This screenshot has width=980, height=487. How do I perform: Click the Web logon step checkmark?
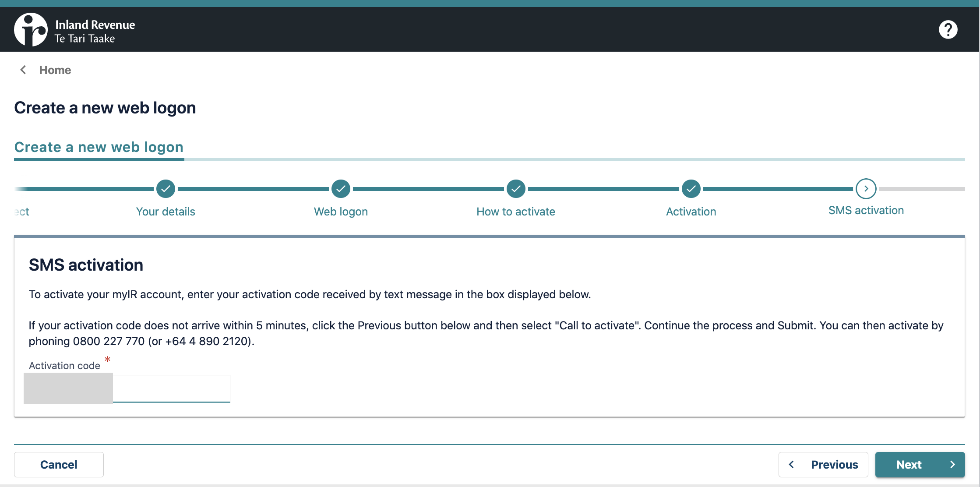pos(341,189)
